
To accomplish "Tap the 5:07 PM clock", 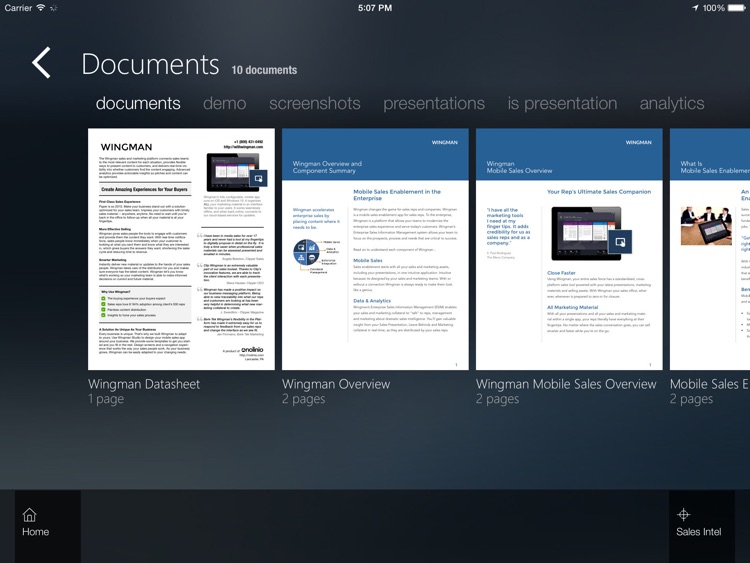I will tap(375, 8).
